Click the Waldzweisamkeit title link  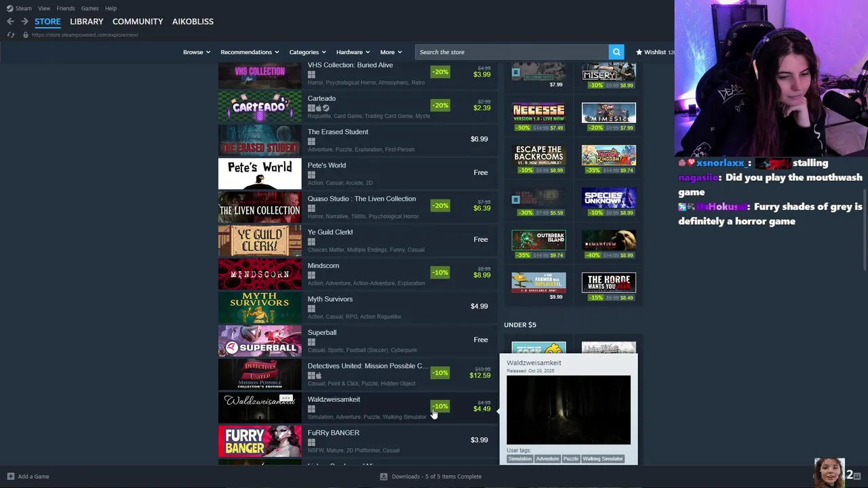(x=334, y=399)
